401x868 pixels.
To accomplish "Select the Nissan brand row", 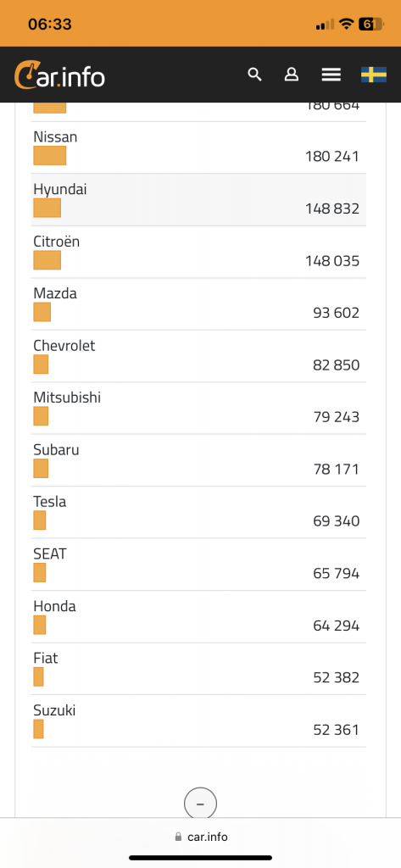I will [198, 147].
